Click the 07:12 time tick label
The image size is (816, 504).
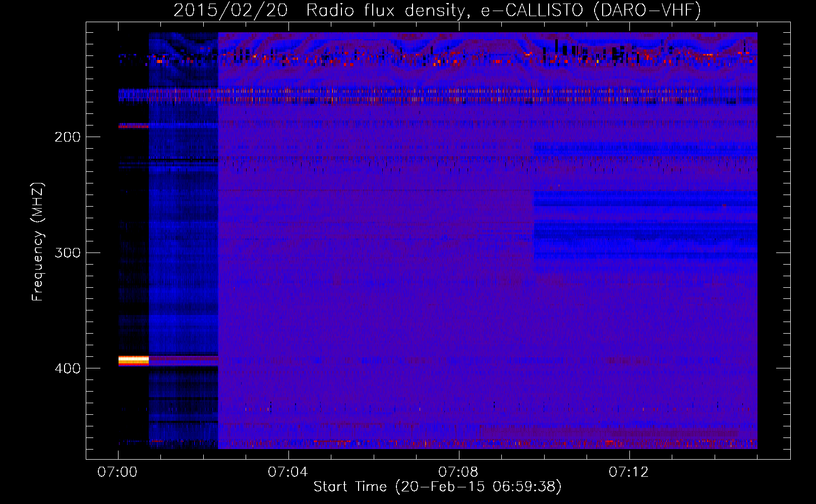click(629, 472)
